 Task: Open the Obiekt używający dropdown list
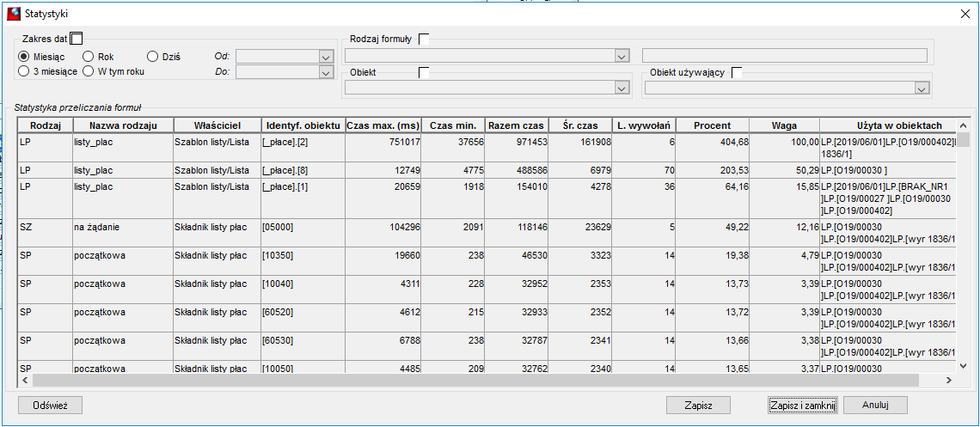click(920, 89)
